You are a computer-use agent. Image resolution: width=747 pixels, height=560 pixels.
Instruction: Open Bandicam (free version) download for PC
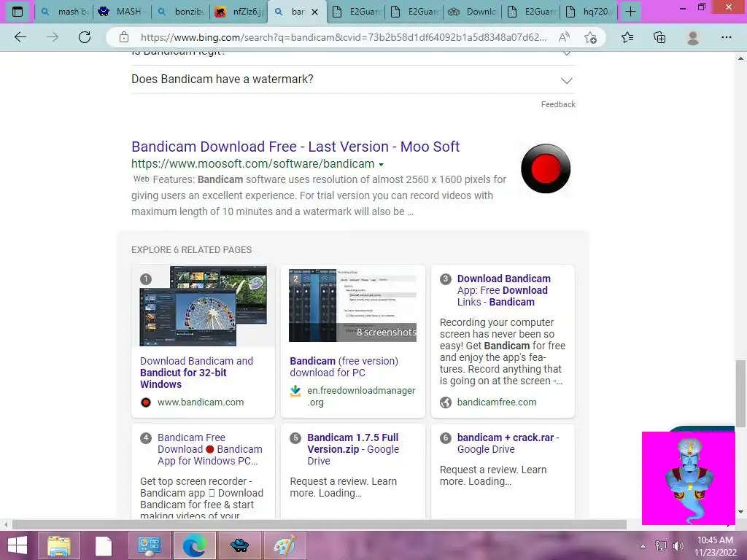coord(344,367)
